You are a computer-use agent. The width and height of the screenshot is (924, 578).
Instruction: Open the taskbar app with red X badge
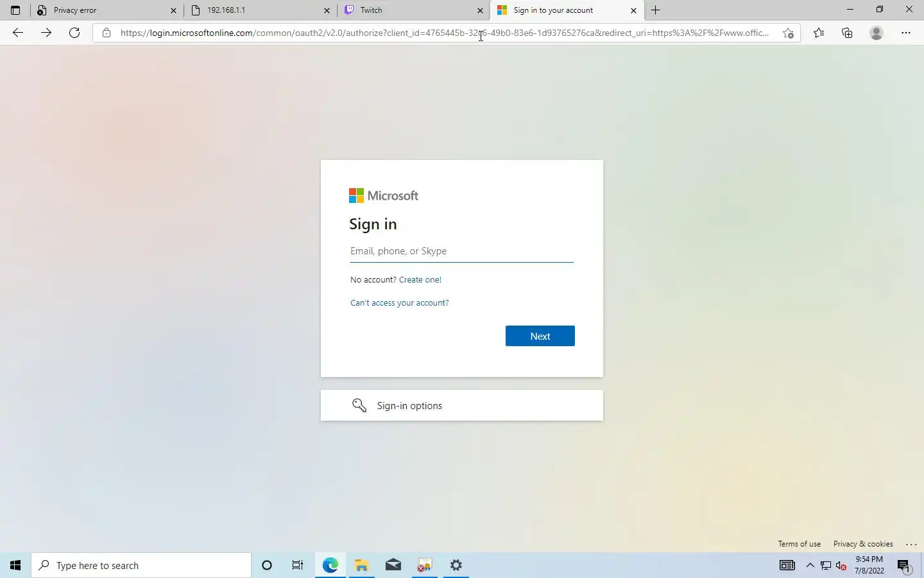coord(424,565)
